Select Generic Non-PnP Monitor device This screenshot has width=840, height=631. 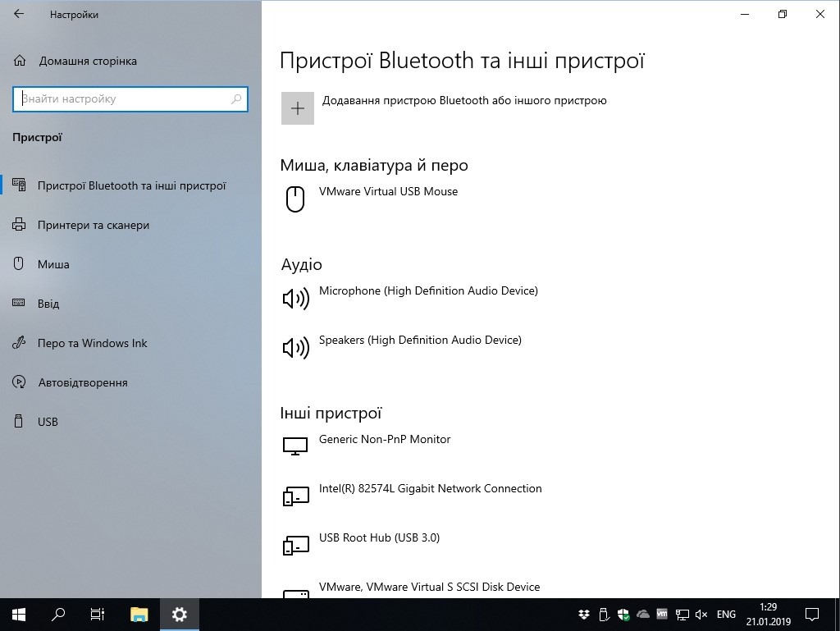click(x=385, y=439)
